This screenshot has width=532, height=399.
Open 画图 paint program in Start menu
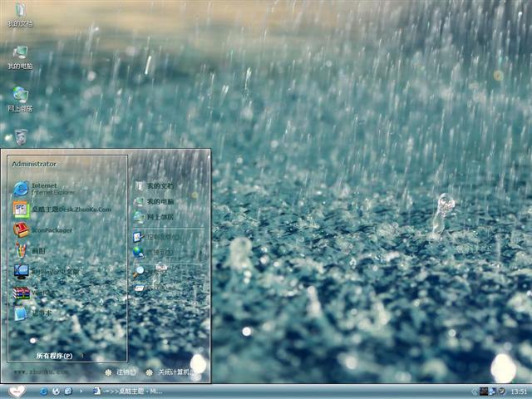pos(29,251)
